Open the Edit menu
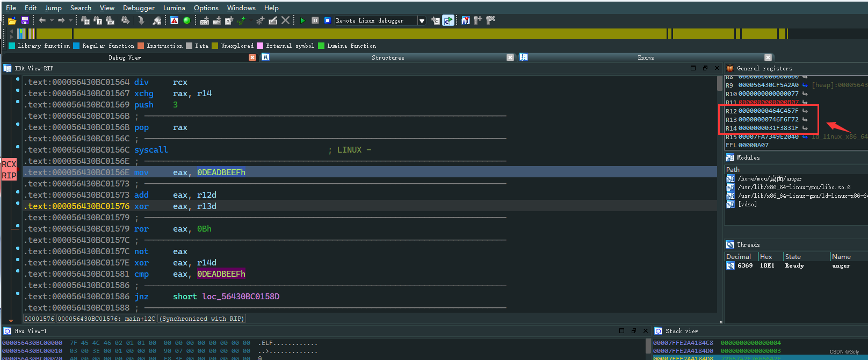This screenshot has width=868, height=360. click(31, 8)
